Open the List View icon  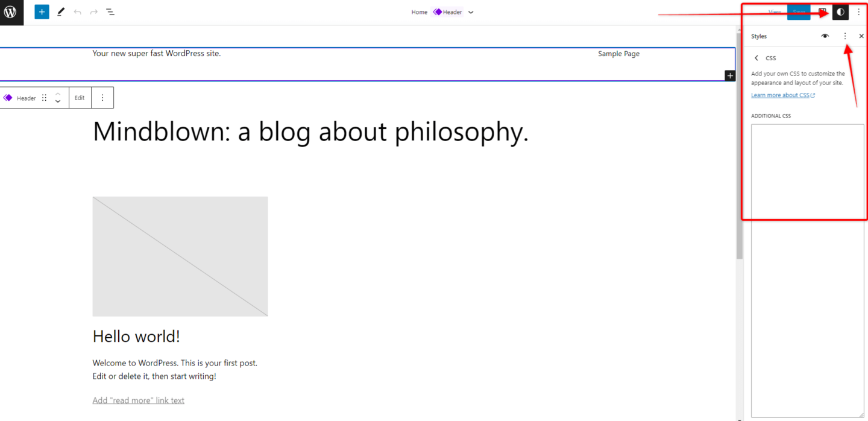click(110, 12)
